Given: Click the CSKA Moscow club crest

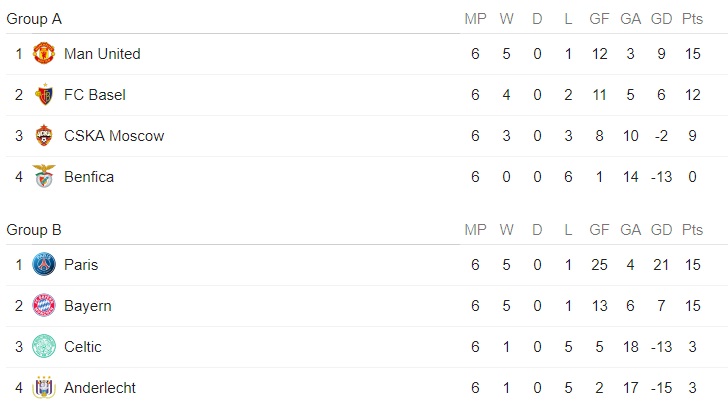Looking at the screenshot, I should point(44,136).
